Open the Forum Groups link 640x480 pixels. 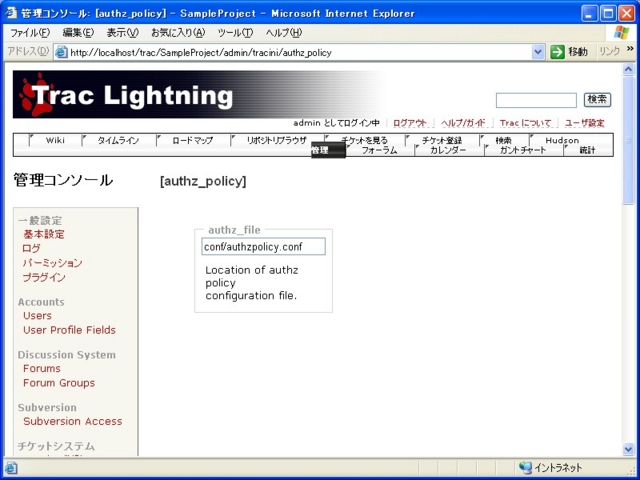point(59,383)
